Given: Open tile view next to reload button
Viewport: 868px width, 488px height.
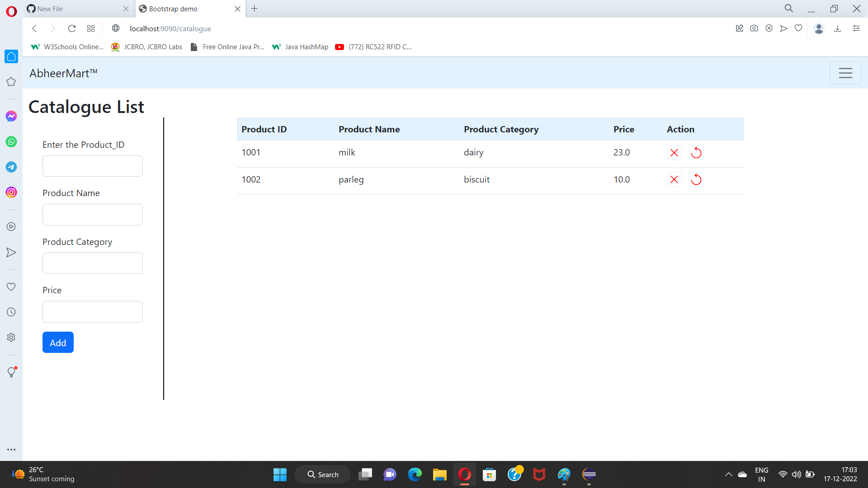Looking at the screenshot, I should pyautogui.click(x=90, y=28).
